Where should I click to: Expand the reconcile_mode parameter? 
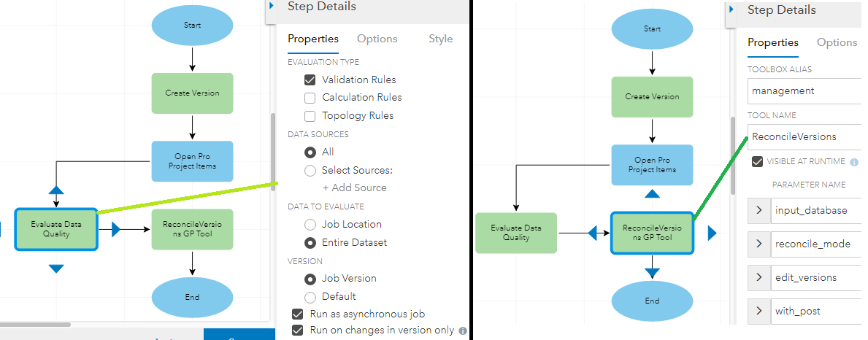tap(757, 244)
